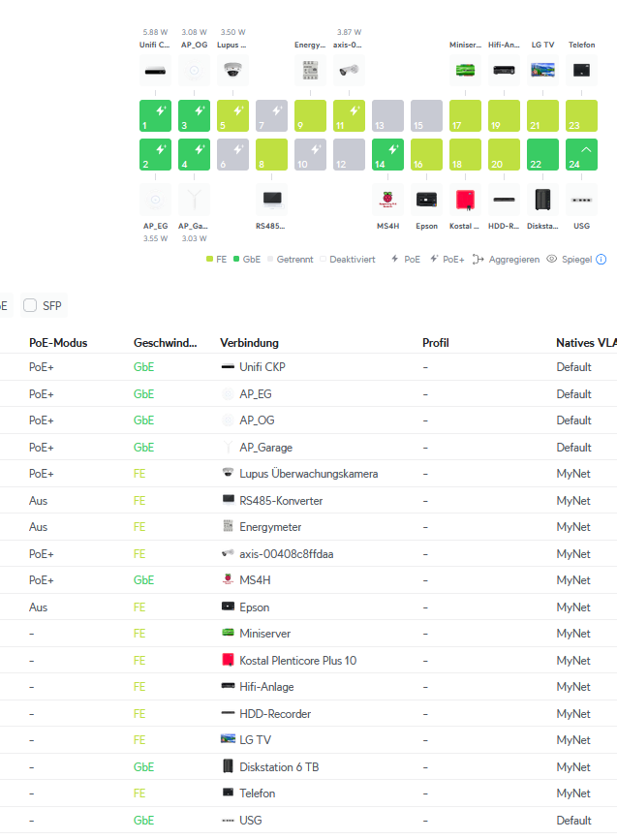Sort by the Verbindung column header
The height and width of the screenshot is (840, 617).
click(249, 343)
